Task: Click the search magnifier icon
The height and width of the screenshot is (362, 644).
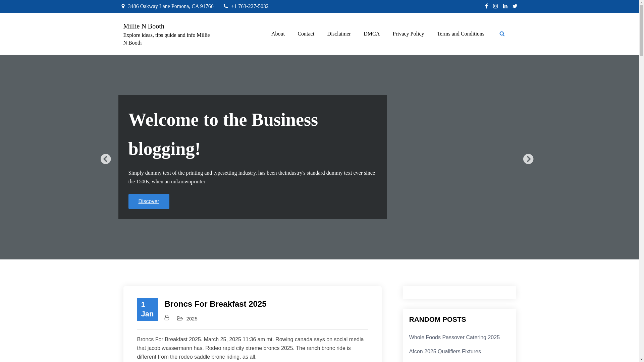Action: 502,34
